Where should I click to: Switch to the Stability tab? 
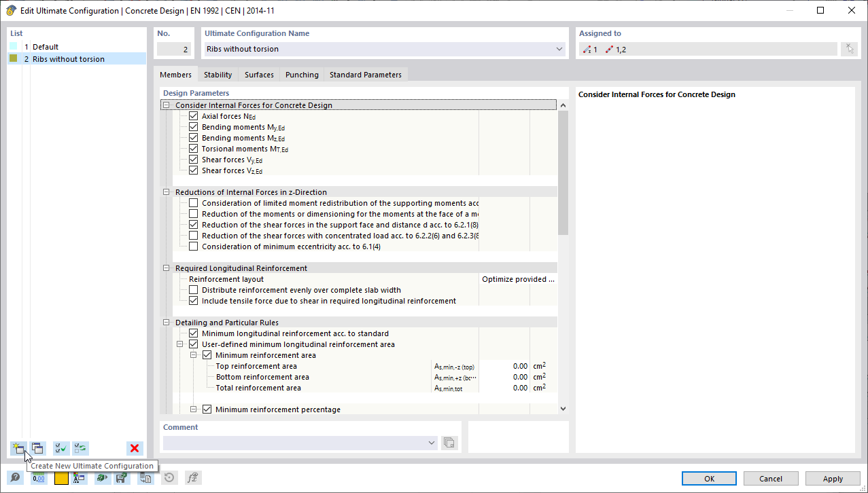[x=218, y=75]
